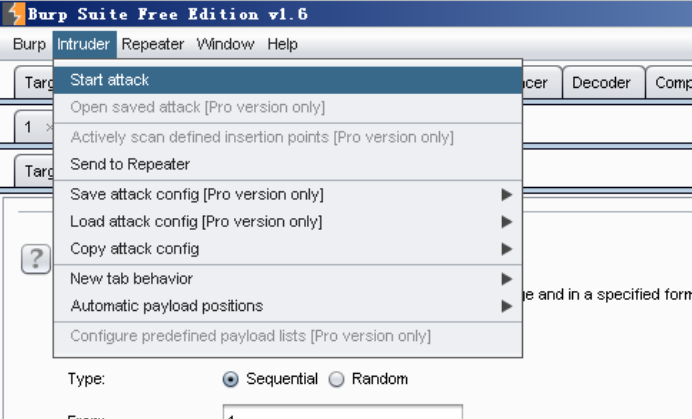This screenshot has width=692, height=419.
Task: Switch to the Comparer tab
Action: (670, 83)
